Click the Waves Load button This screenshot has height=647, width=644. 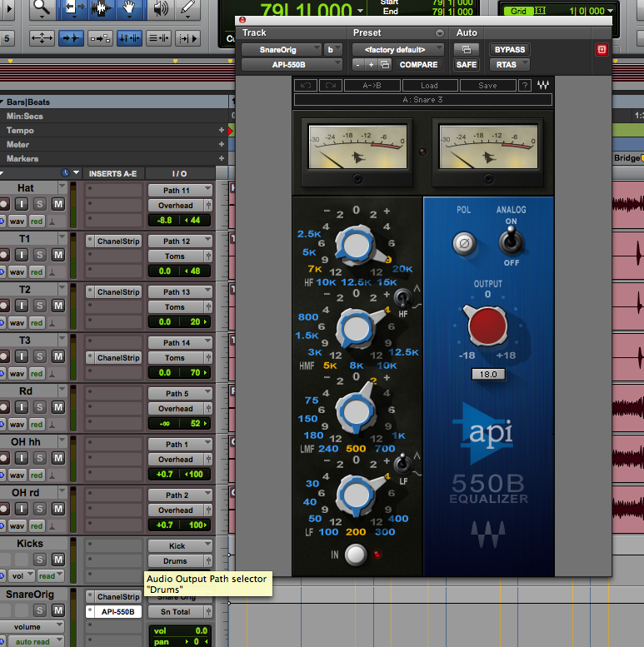(429, 86)
